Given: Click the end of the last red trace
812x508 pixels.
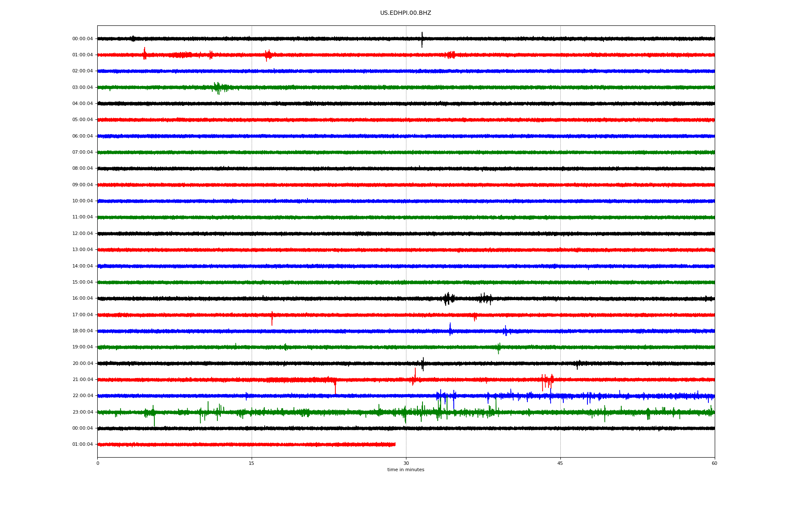Looking at the screenshot, I should 395,444.
